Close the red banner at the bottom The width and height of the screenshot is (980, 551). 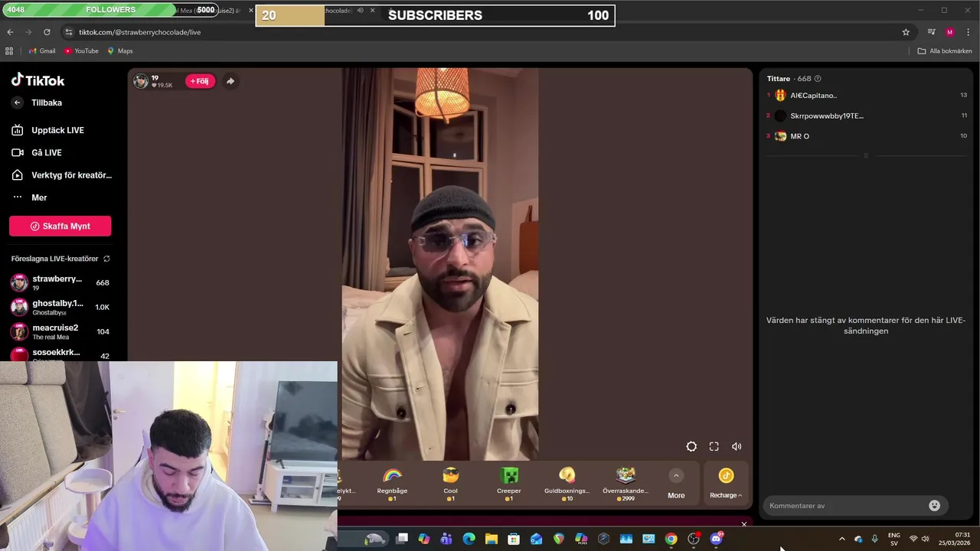click(743, 524)
